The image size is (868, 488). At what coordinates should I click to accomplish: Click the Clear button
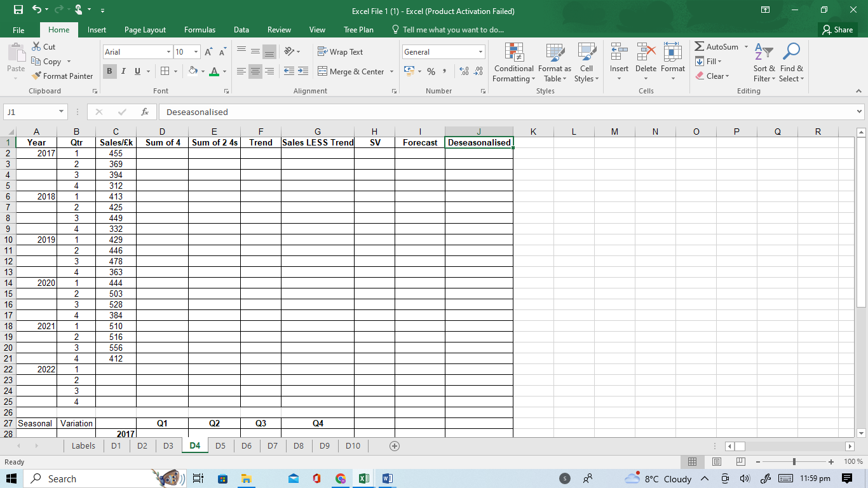click(x=712, y=76)
